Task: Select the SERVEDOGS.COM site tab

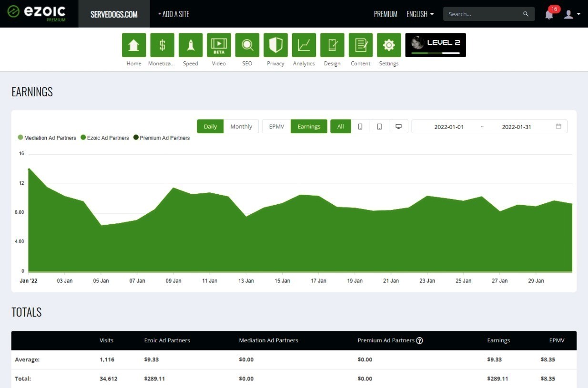Action: (114, 14)
